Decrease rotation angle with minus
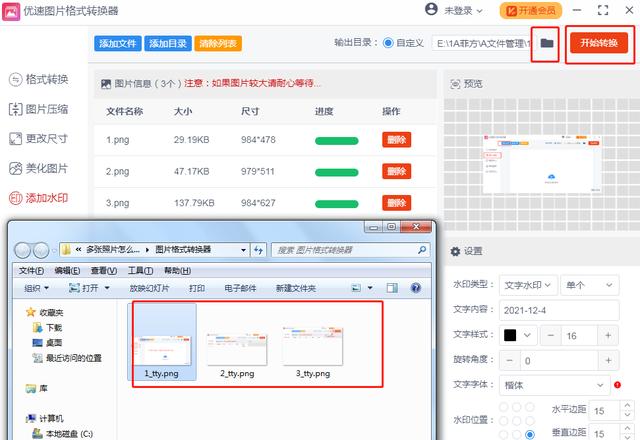The height and width of the screenshot is (440, 640). point(510,360)
